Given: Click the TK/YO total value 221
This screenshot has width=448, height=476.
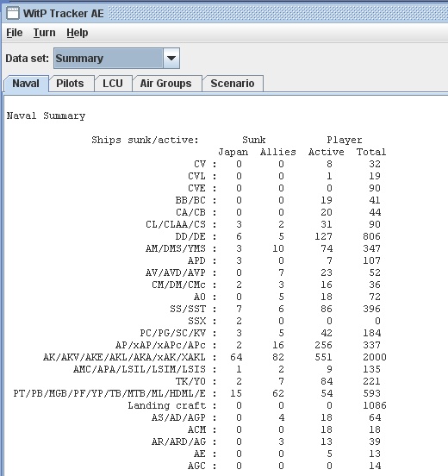Looking at the screenshot, I should (x=372, y=381).
